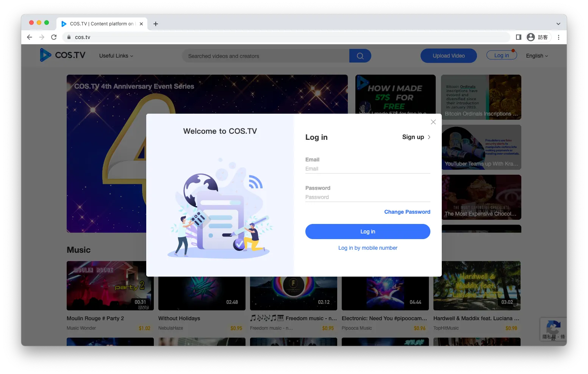Click the $1.02 earnings value

tap(144, 328)
